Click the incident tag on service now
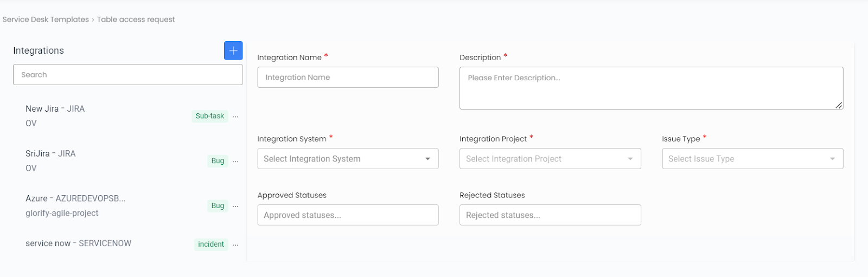 [x=211, y=244]
